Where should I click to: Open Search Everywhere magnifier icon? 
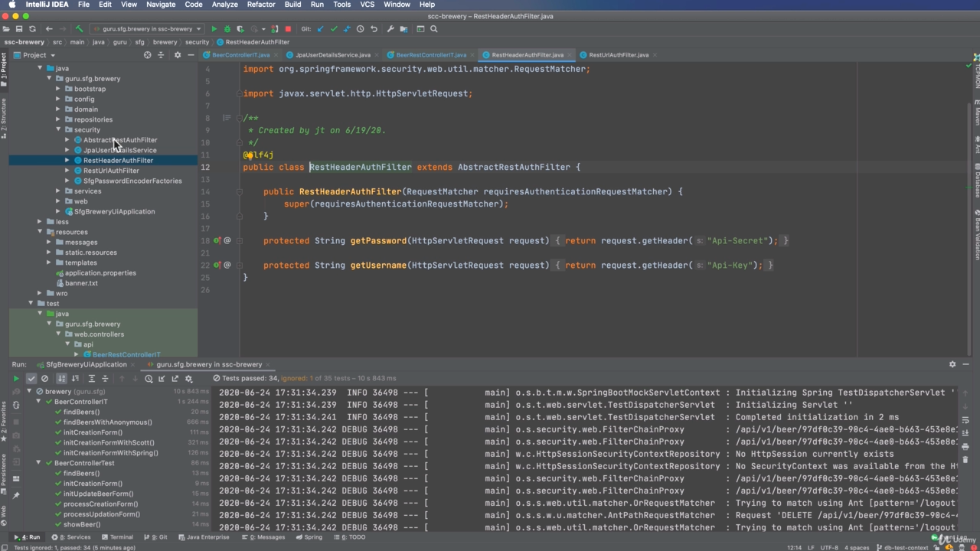tap(433, 29)
